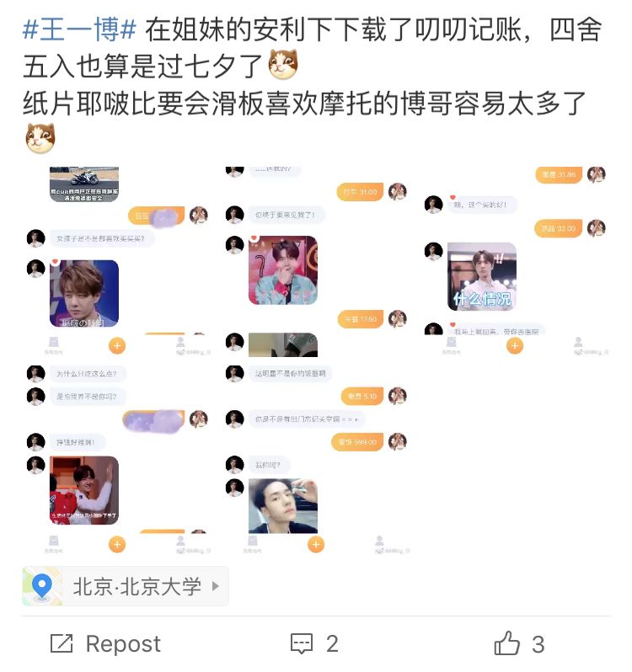Open the 北京·北京大学 location tag
This screenshot has width=632, height=672.
tap(126, 586)
